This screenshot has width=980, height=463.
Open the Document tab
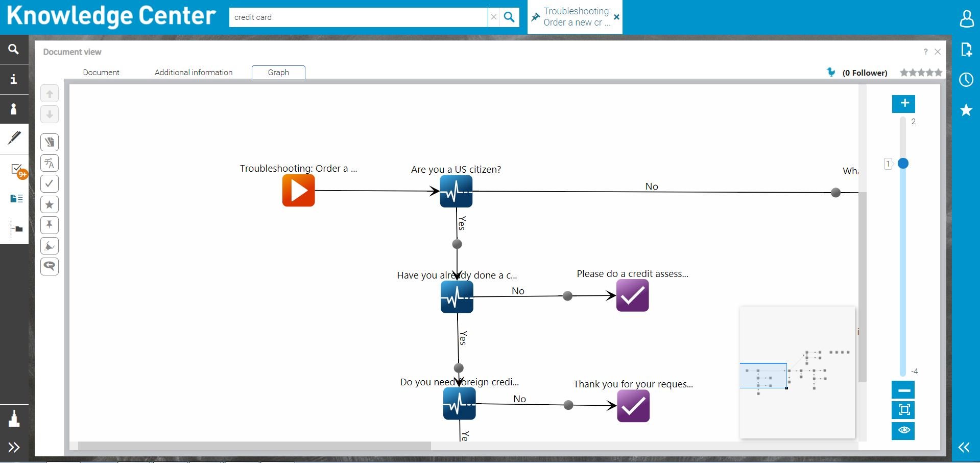[x=101, y=72]
